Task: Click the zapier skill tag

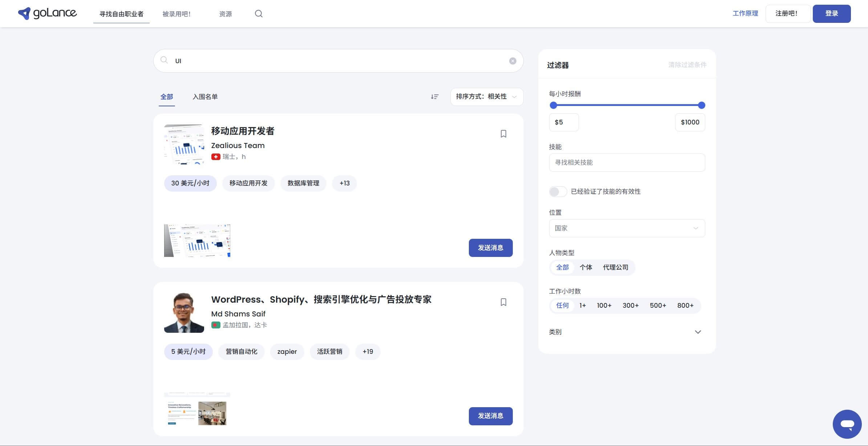Action: (x=287, y=352)
